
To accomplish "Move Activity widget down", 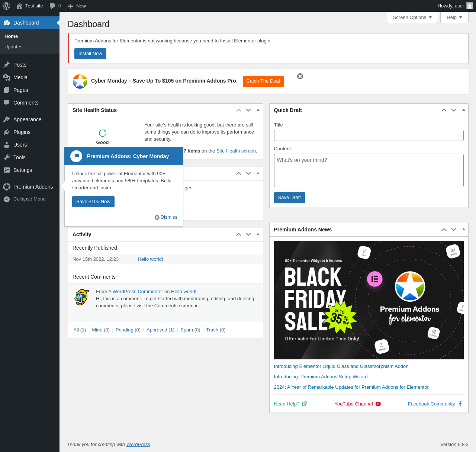I will click(x=248, y=234).
